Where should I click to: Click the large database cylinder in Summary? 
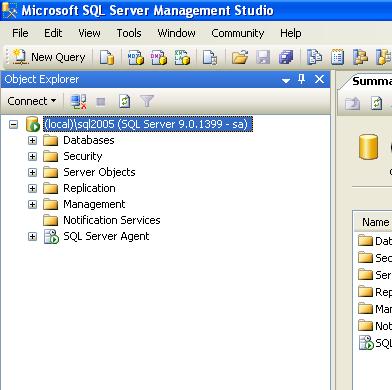tap(369, 147)
